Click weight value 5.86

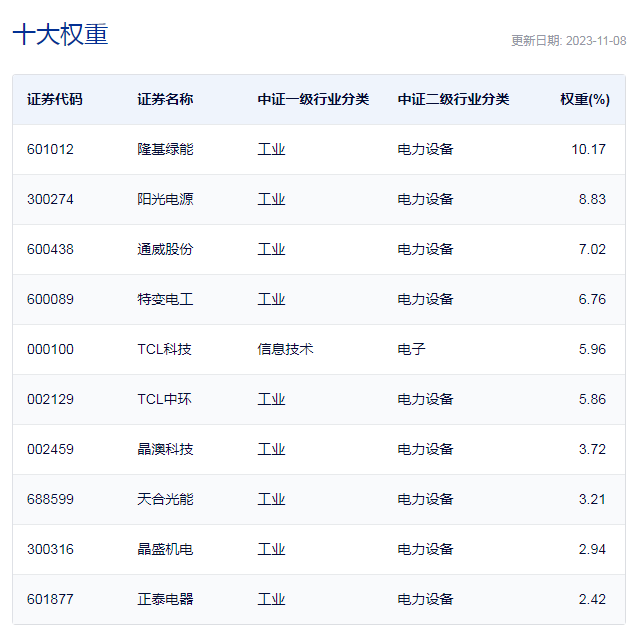pos(592,400)
